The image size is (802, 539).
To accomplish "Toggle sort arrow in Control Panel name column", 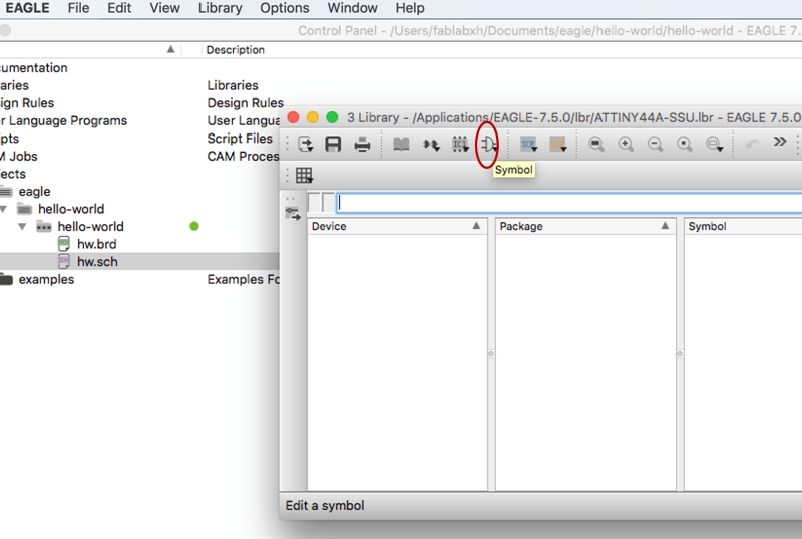I will (170, 49).
